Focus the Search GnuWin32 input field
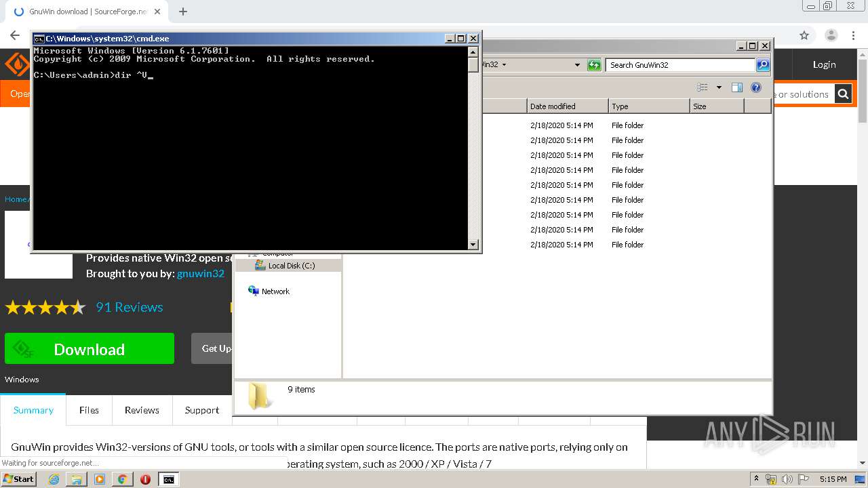This screenshot has height=488, width=868. [680, 65]
